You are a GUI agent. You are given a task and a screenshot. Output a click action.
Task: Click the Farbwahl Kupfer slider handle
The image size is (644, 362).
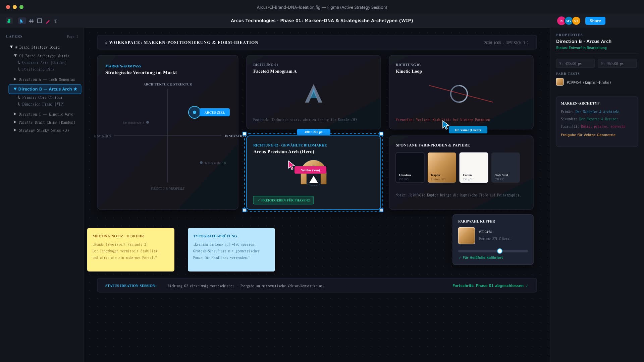[x=500, y=251]
